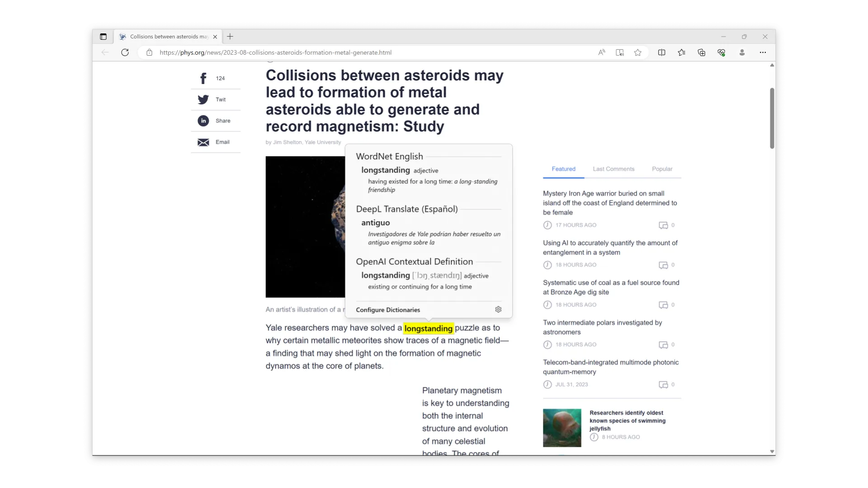Share article on LinkedIn

[x=203, y=121]
